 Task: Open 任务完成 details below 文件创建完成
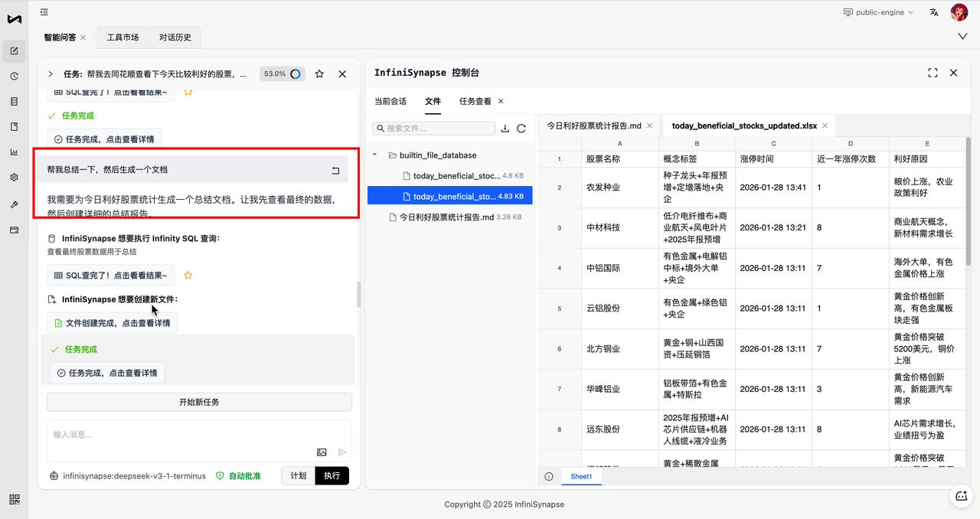[x=107, y=373]
